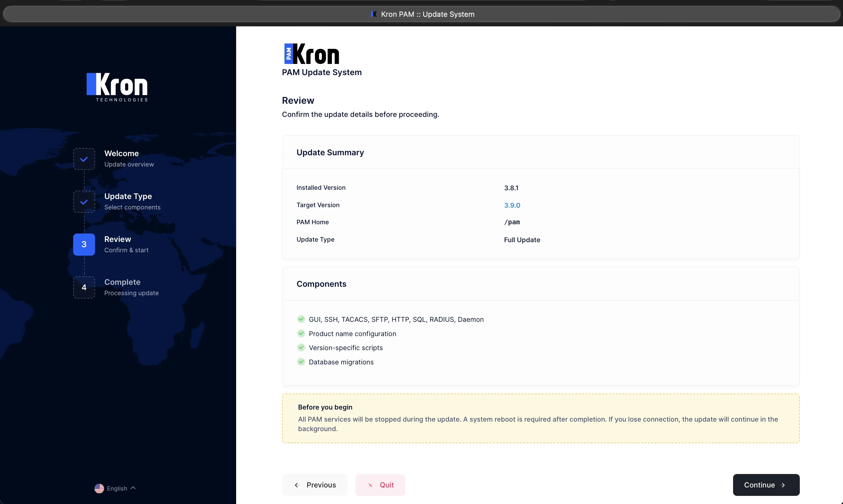The width and height of the screenshot is (843, 504).
Task: Click the Update Type label in summary
Action: 315,239
